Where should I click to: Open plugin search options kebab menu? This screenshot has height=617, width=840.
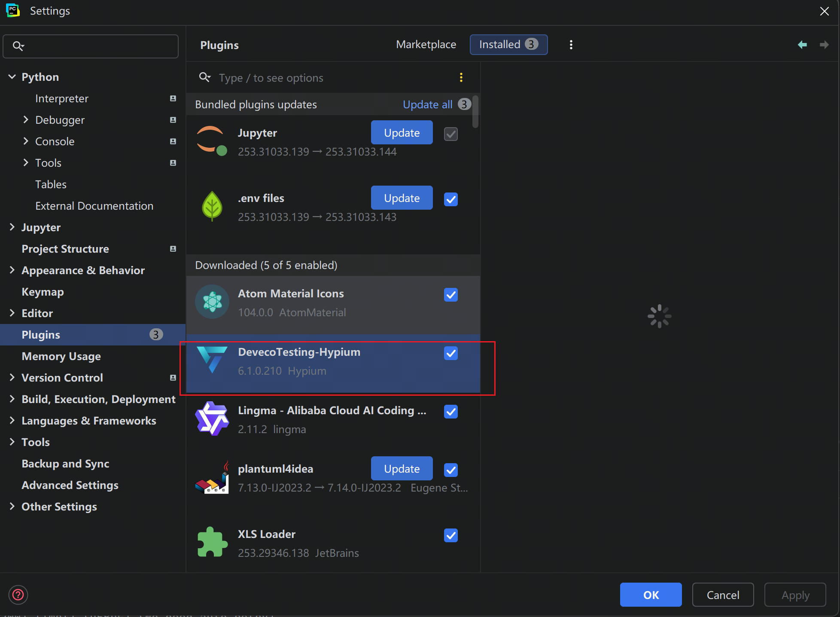[x=461, y=77]
